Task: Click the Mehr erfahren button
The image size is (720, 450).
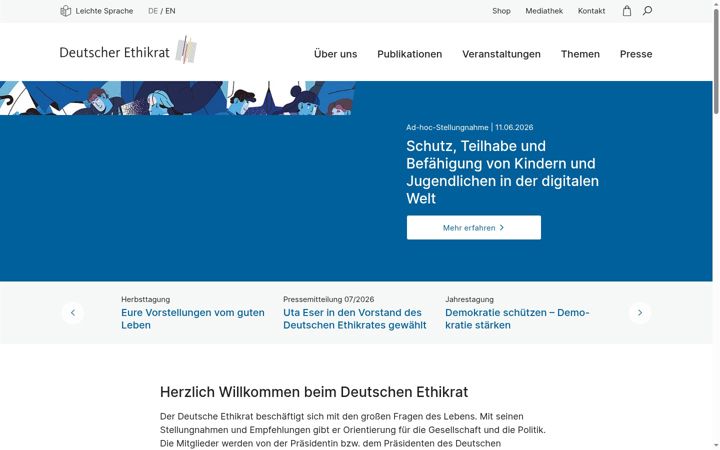Action: click(473, 228)
